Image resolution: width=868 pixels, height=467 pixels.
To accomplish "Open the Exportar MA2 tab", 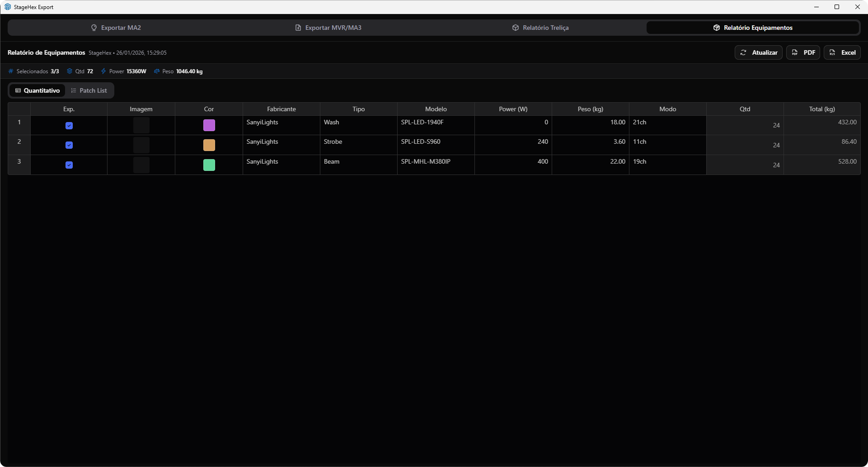I will 116,28.
